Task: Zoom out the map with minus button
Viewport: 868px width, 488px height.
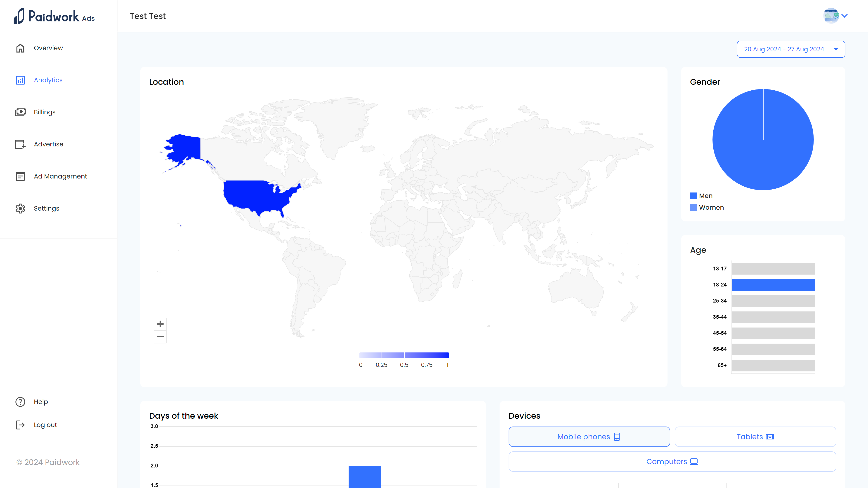Action: coord(160,337)
